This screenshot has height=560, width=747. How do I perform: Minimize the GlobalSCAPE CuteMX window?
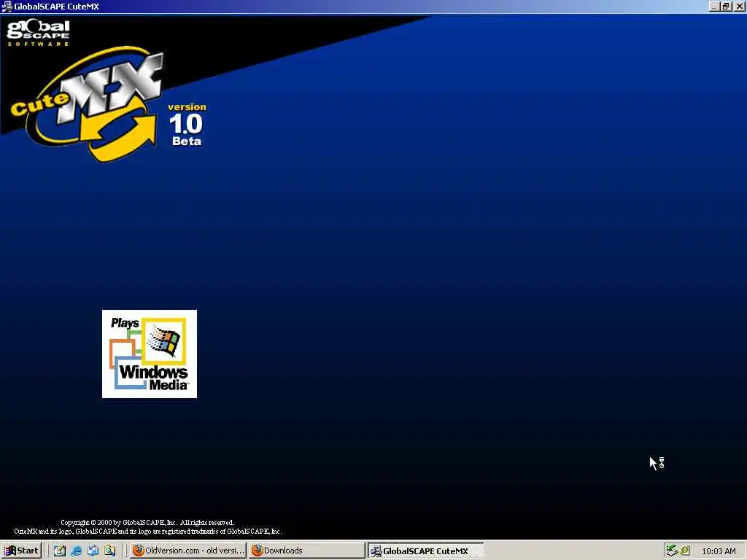pos(714,6)
